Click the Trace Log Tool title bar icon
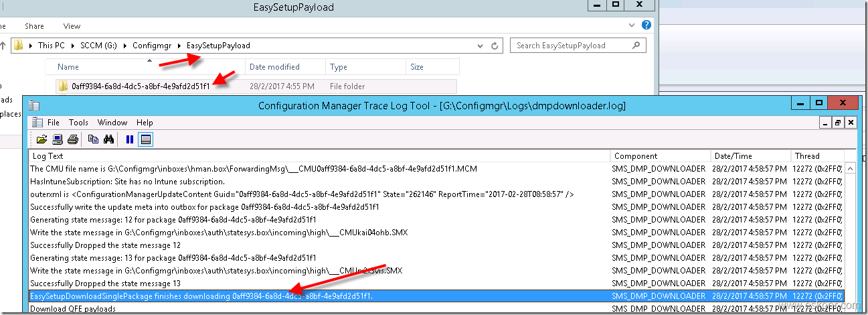This screenshot has height=315, width=868. (34, 106)
